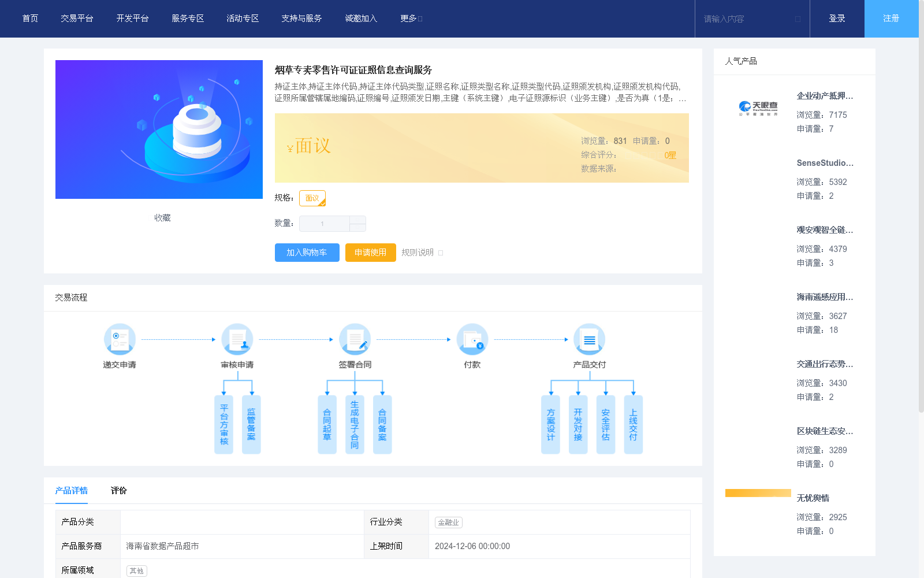The width and height of the screenshot is (924, 578).
Task: Click the 天眼查 logo in popular products
Action: click(x=757, y=108)
